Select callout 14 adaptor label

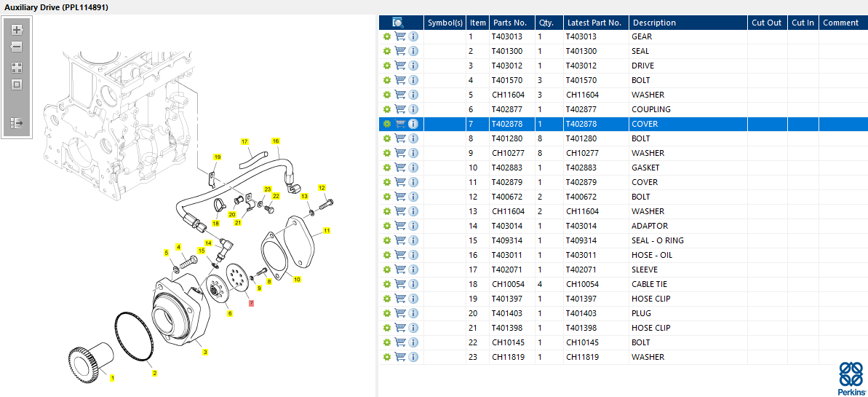[x=208, y=243]
